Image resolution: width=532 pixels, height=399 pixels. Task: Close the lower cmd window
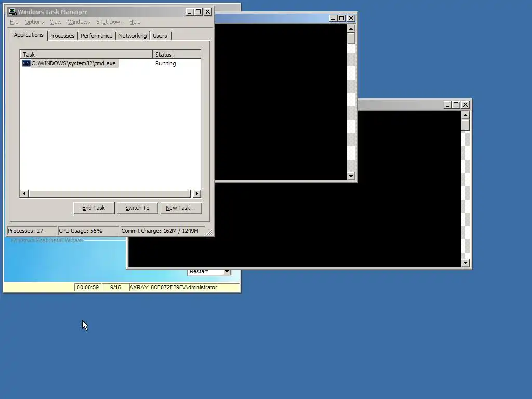[x=465, y=105]
